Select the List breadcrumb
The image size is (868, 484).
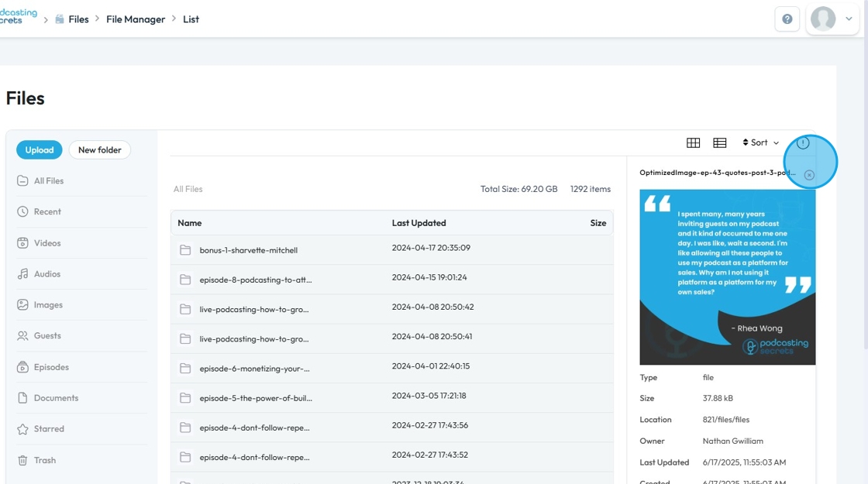[x=191, y=19]
